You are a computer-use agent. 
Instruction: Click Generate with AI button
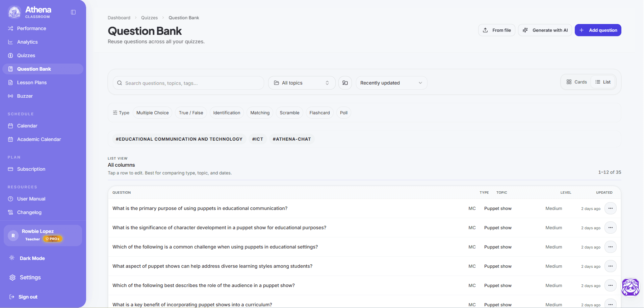[545, 30]
